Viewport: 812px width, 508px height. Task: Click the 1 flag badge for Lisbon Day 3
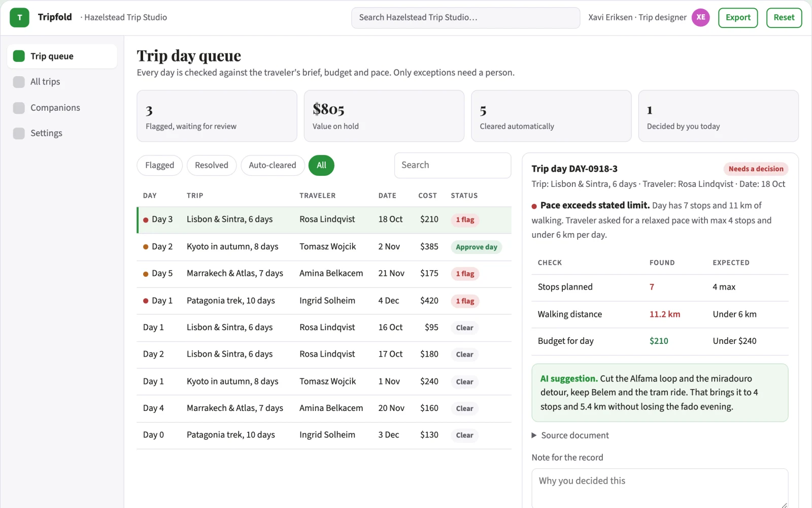(465, 220)
